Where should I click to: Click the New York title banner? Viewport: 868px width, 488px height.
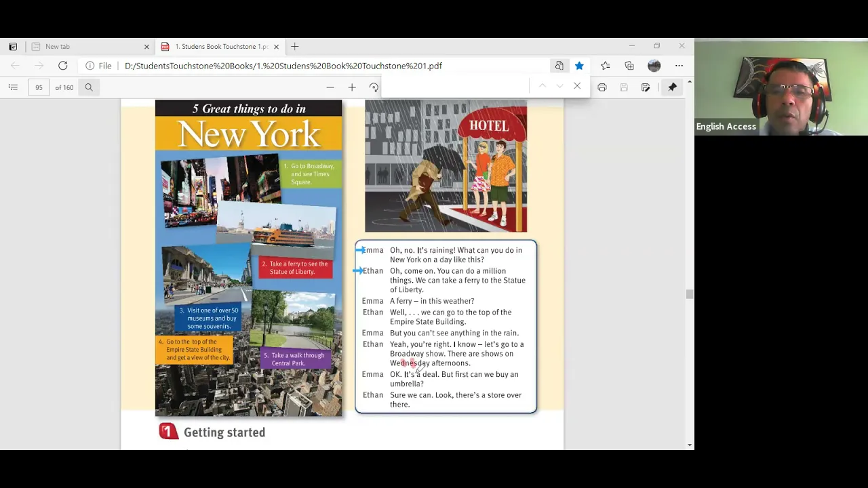tap(249, 134)
